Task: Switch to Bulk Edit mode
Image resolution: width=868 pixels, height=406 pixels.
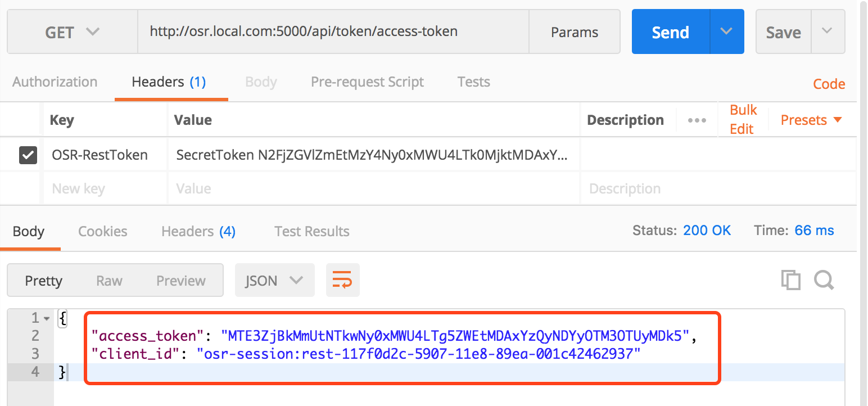Action: (743, 119)
